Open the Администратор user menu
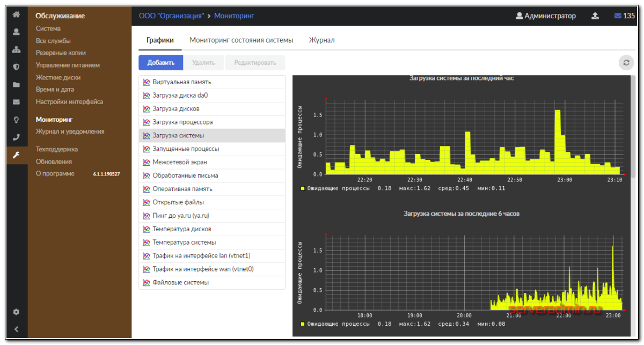The width and height of the screenshot is (644, 345). 546,16
